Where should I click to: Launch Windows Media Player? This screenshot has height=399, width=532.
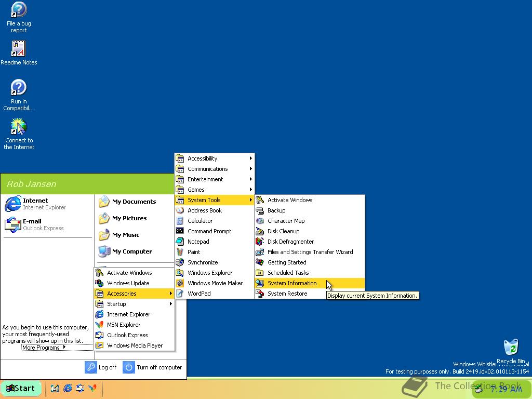[135, 345]
